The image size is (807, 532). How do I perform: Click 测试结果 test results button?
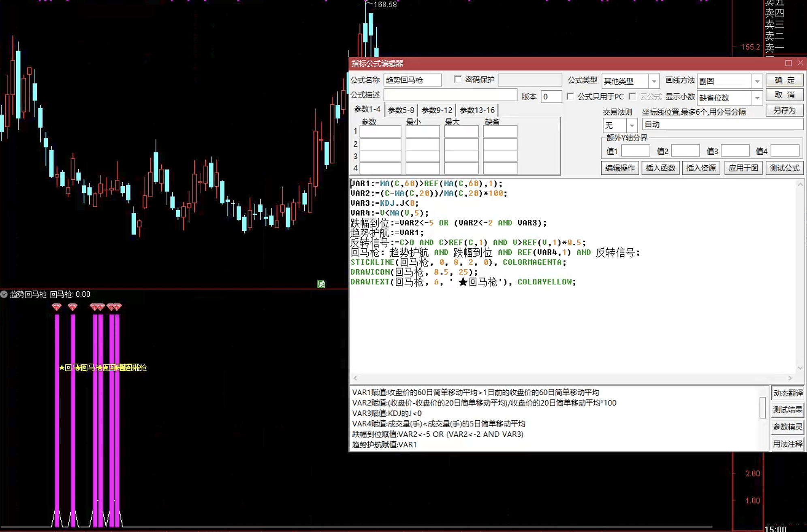[x=788, y=410]
